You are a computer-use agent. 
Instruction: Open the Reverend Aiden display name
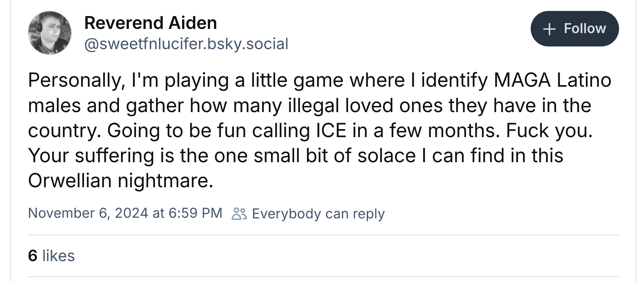[x=150, y=23]
